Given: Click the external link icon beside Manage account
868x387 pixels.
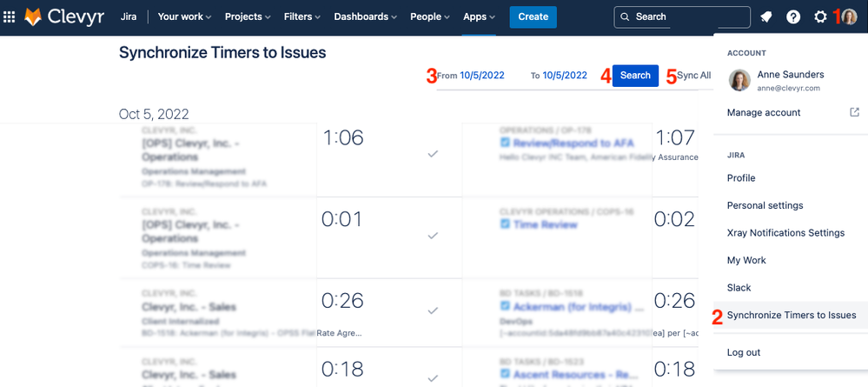Looking at the screenshot, I should [x=854, y=112].
